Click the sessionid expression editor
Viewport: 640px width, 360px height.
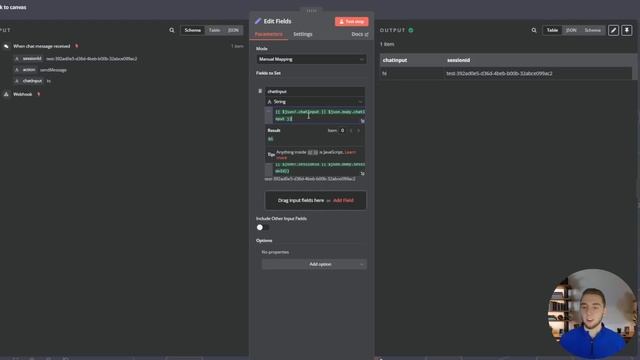point(319,169)
